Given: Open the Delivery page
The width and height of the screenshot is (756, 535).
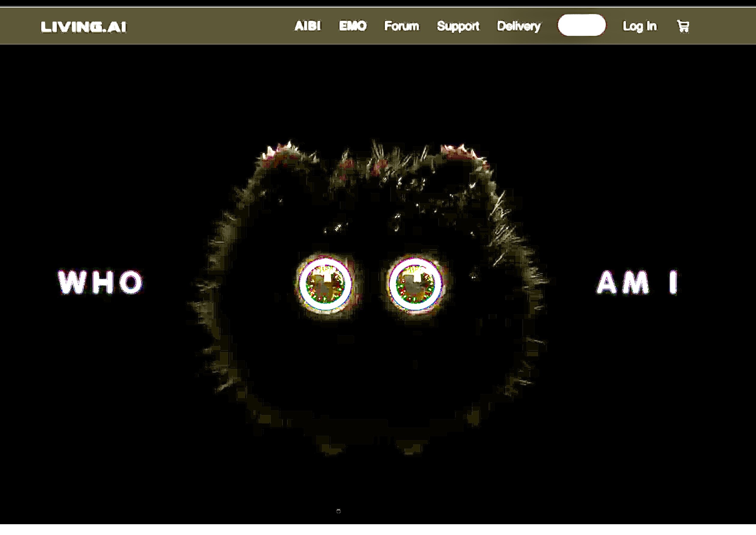Looking at the screenshot, I should point(519,26).
